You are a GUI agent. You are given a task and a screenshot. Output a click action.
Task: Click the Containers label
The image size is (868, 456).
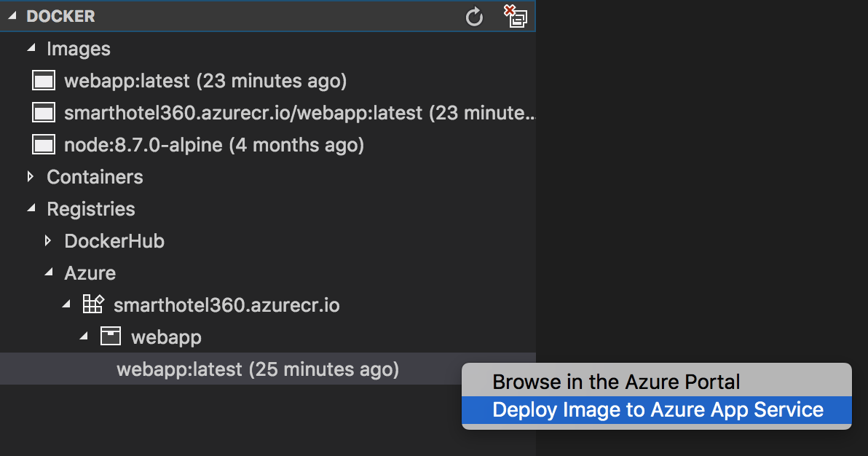click(x=95, y=177)
